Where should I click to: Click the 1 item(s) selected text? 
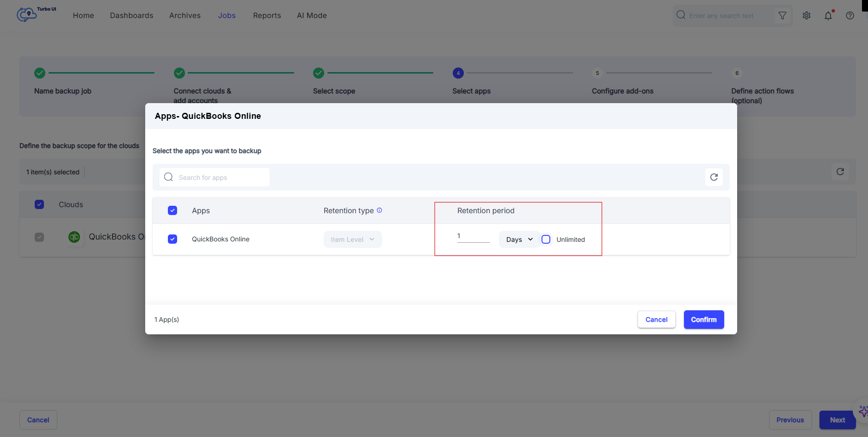pyautogui.click(x=53, y=172)
